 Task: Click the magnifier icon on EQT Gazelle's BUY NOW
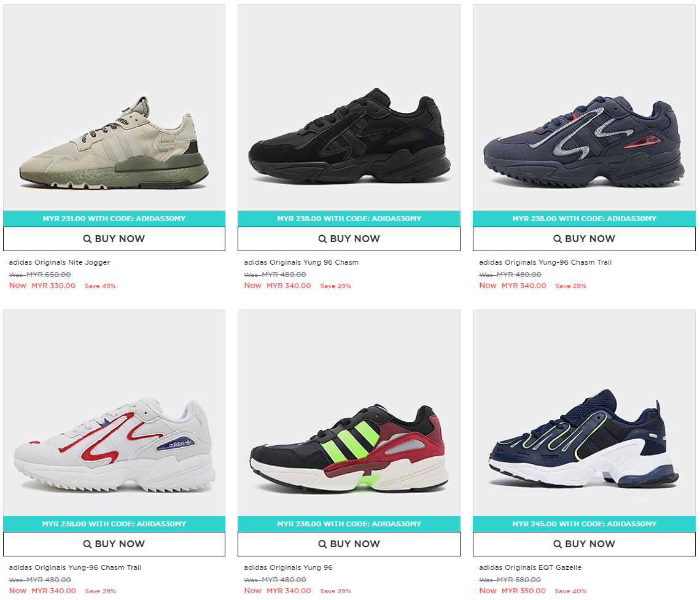pos(558,544)
